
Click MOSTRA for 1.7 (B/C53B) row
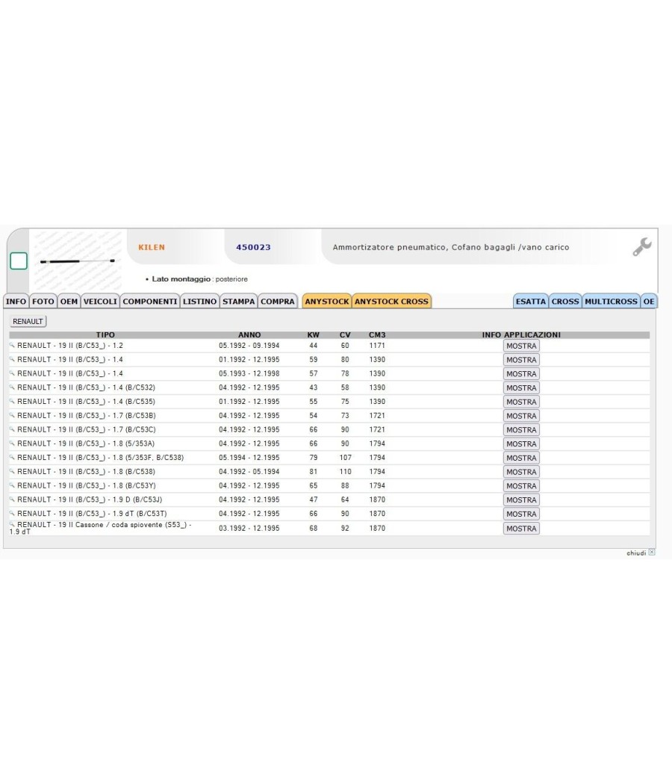521,416
